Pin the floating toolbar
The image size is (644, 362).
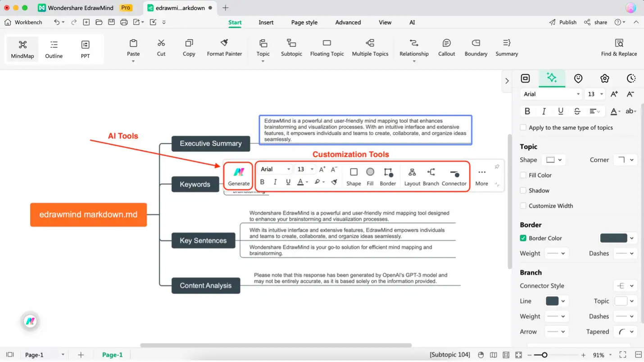pos(497,167)
